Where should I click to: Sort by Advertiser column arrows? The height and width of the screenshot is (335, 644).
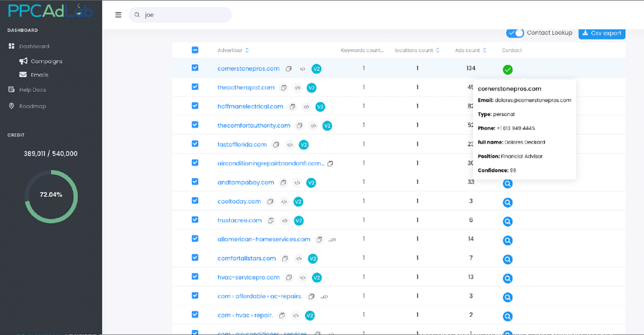(x=247, y=50)
